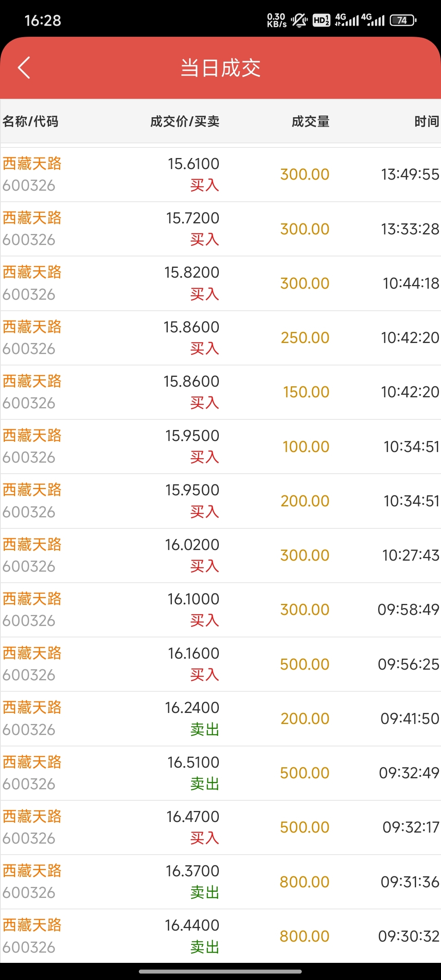441x980 pixels.
Task: Tap the HD call icon in status bar
Action: coord(321,20)
